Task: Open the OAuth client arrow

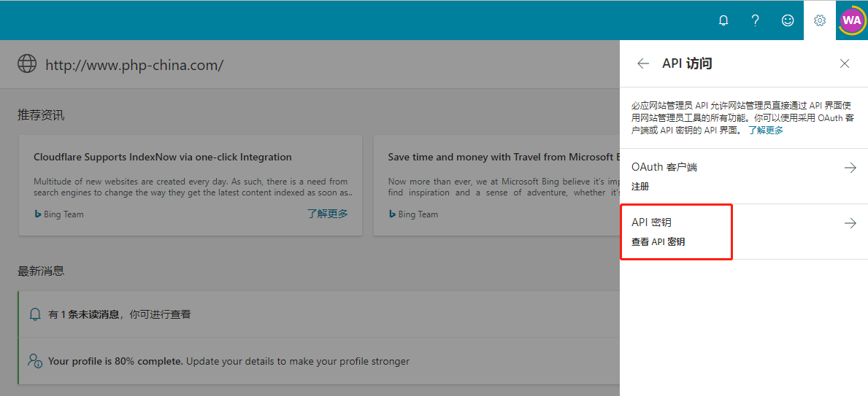Action: 850,168
